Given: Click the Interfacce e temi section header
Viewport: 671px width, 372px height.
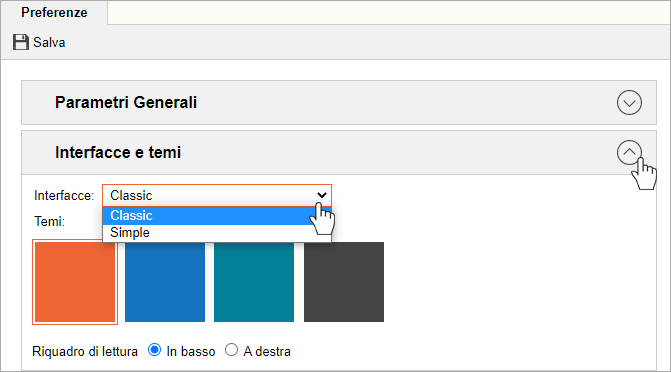Looking at the screenshot, I should 339,152.
